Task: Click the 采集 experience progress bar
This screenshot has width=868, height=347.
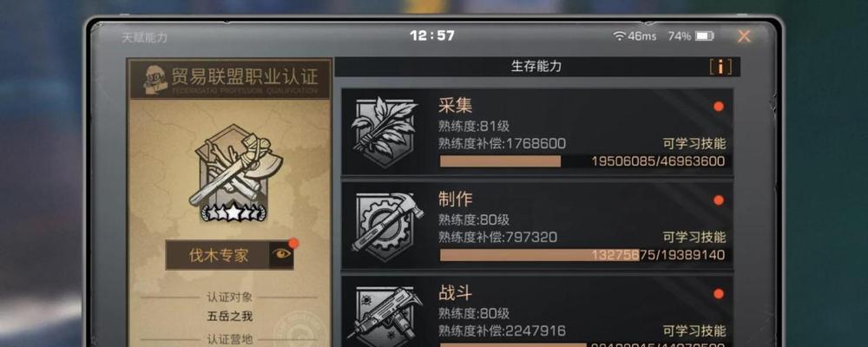Action: (x=582, y=161)
